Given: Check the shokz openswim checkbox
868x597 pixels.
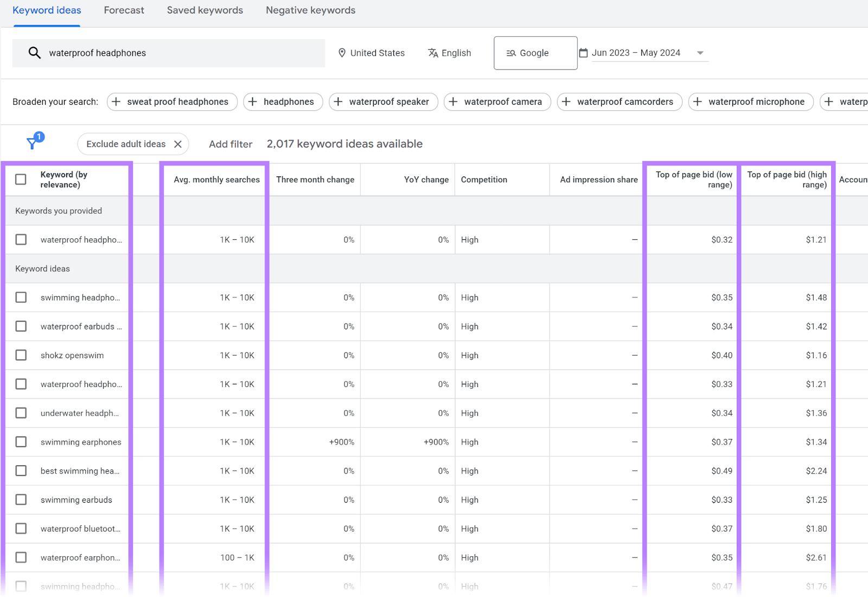Looking at the screenshot, I should (x=21, y=355).
